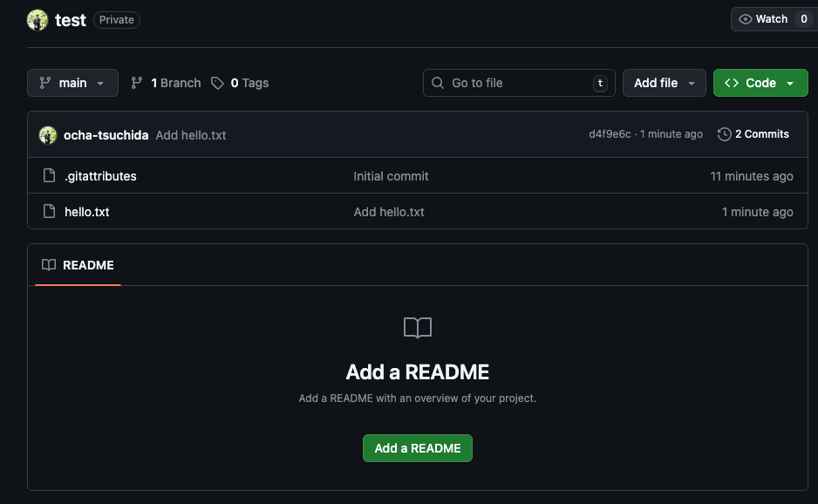The image size is (818, 504).
Task: Click the file icon next to hello.txt
Action: (50, 212)
